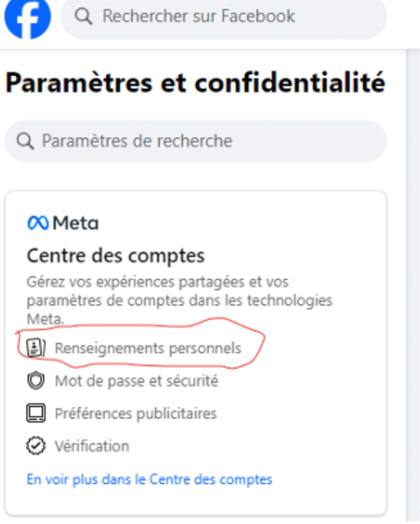Click the Préférences publicitaires screen icon

[x=36, y=414]
